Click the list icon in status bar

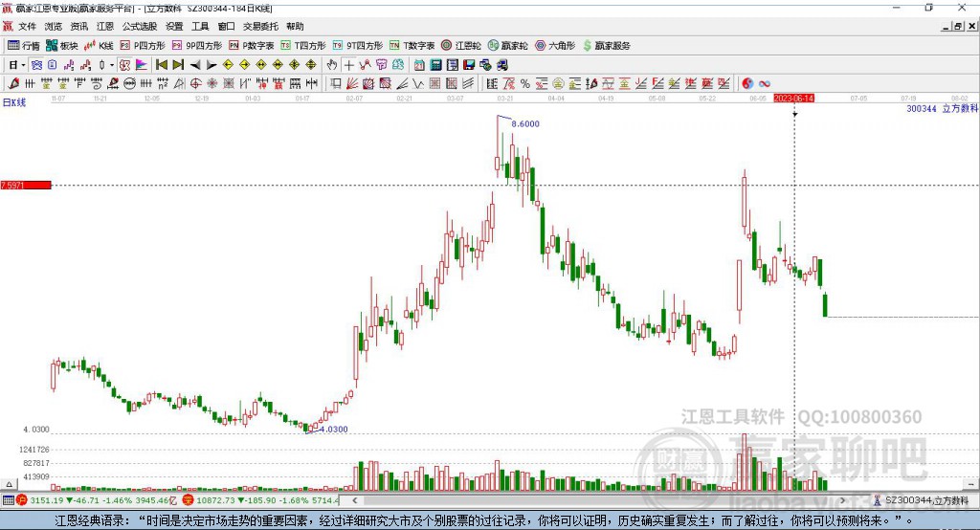coord(8,500)
